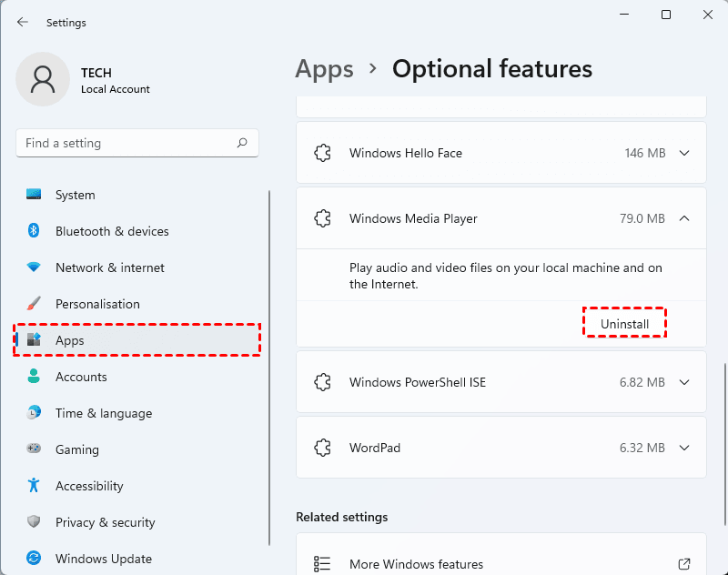Expand the Windows Hello Face feature
728x575 pixels.
(684, 154)
